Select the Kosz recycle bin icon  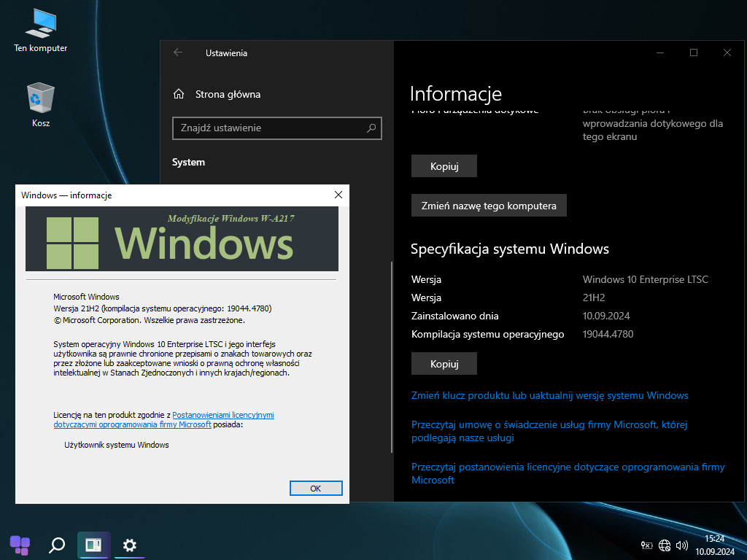[40, 98]
